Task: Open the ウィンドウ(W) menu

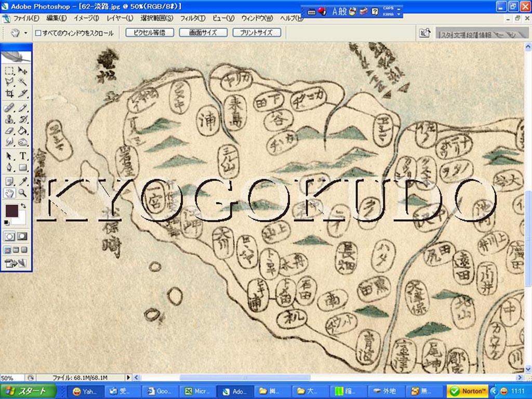Action: pyautogui.click(x=257, y=18)
